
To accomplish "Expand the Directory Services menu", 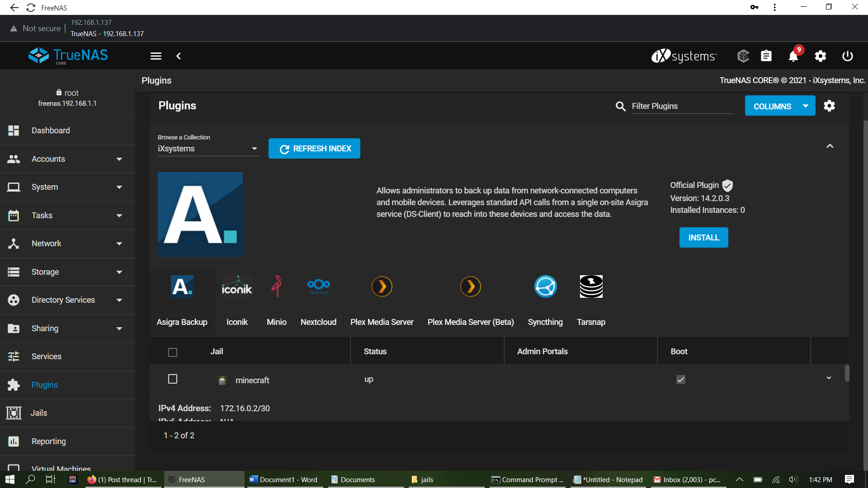I will 68,300.
